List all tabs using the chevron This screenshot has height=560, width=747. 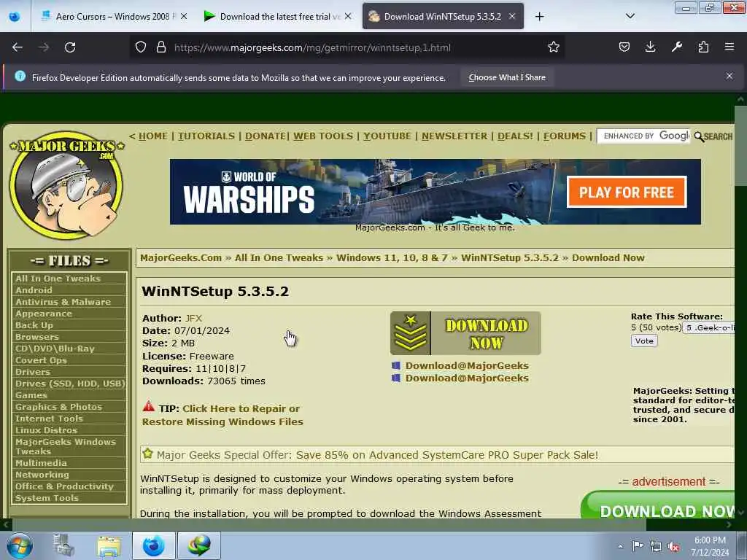[x=630, y=16]
